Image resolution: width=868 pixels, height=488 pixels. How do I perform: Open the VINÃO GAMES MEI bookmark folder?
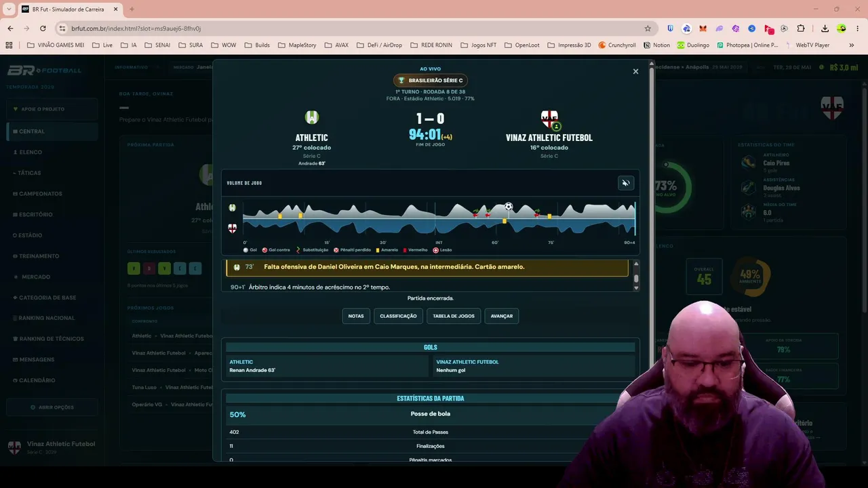(56, 45)
